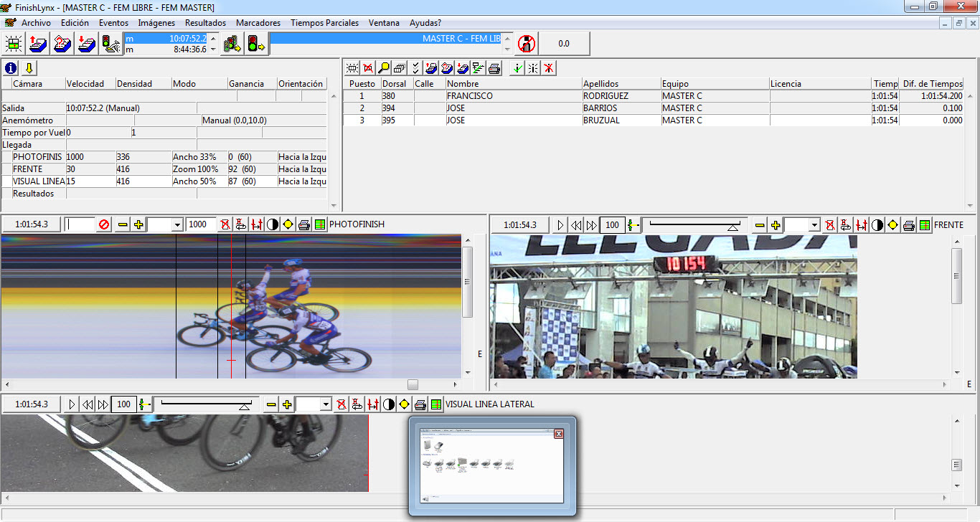Expand the dropdown in VISUAL LINEA LATERAL toolbar
Viewport: 980px width, 522px height.
325,405
